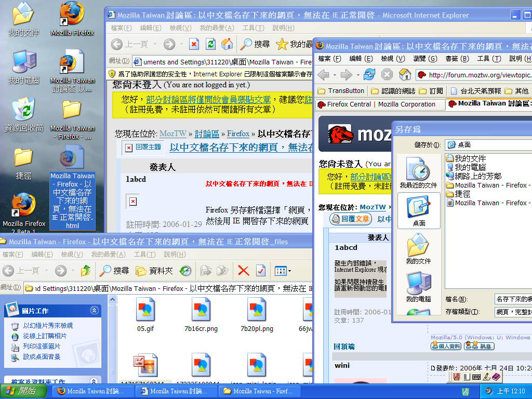
Task: Select 我的文件 in Save As places bar
Action: tap(418, 249)
